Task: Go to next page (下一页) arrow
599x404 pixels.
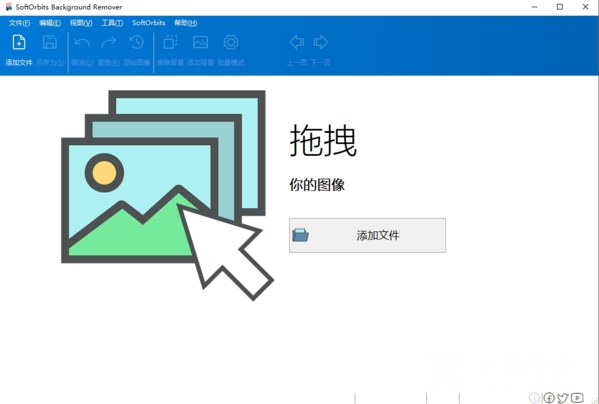Action: point(321,42)
